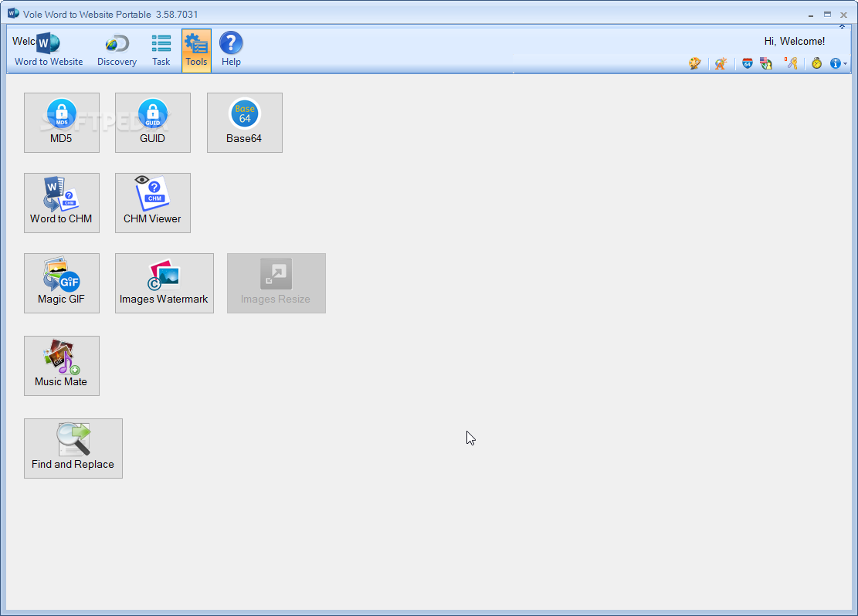Switch to the Task tab
Viewport: 858px width, 616px height.
161,50
